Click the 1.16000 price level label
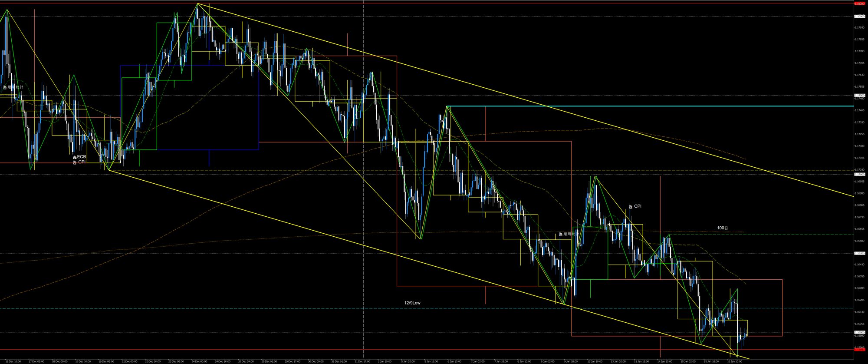 tap(859, 332)
